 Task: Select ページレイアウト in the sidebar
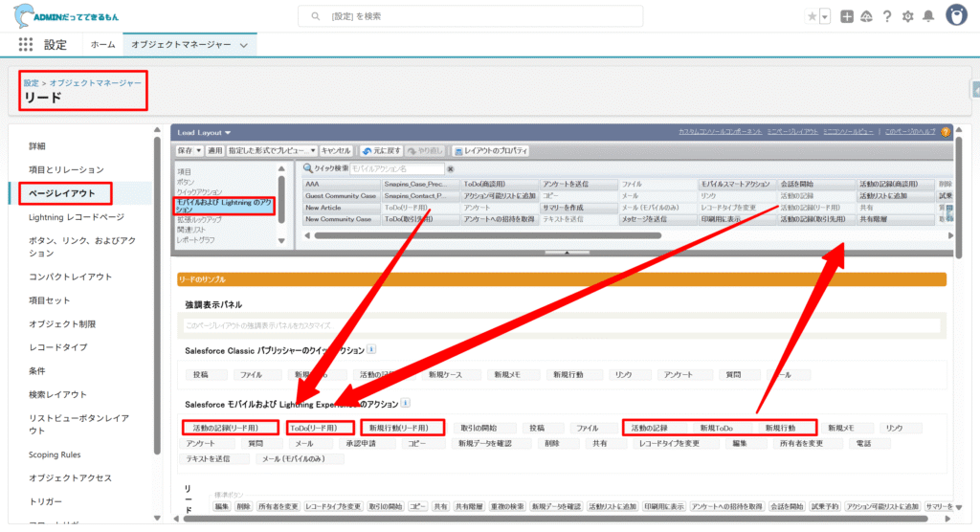pos(62,193)
